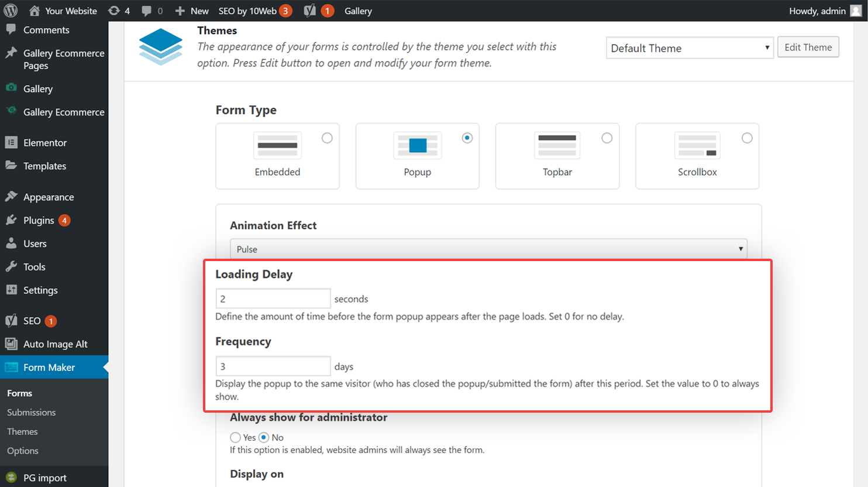
Task: Click the Gallery Ecommerce sidebar icon
Action: click(x=11, y=110)
